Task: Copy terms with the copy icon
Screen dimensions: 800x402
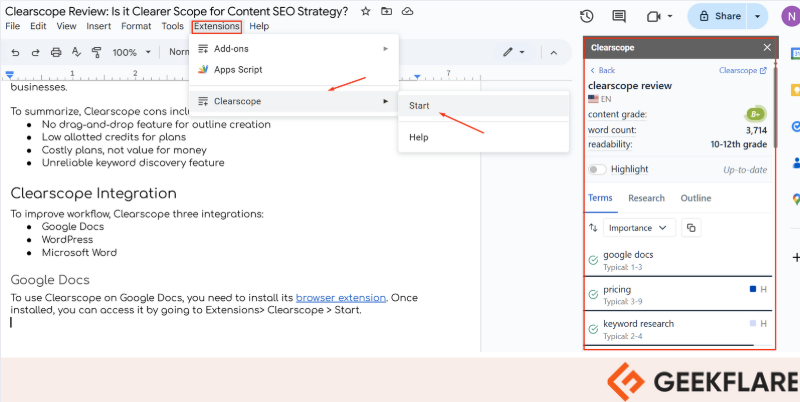Action: click(x=691, y=228)
